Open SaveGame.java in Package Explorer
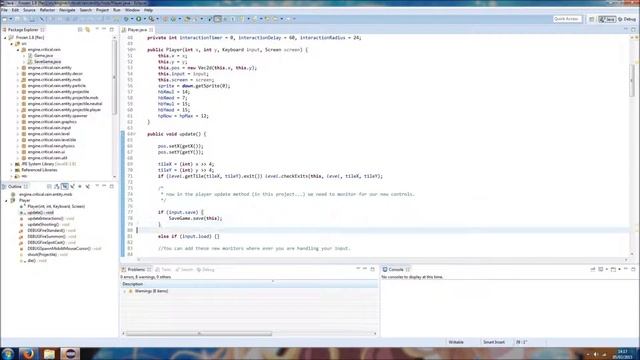 [47, 62]
